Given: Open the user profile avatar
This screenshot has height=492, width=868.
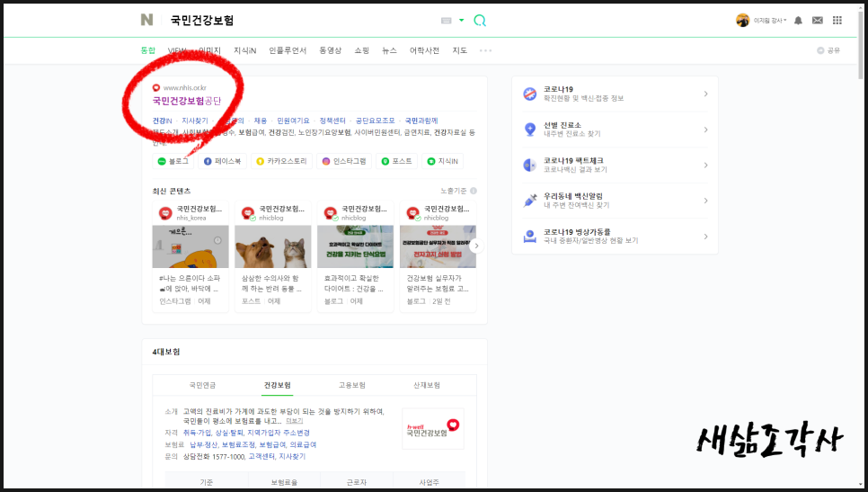Looking at the screenshot, I should 742,21.
